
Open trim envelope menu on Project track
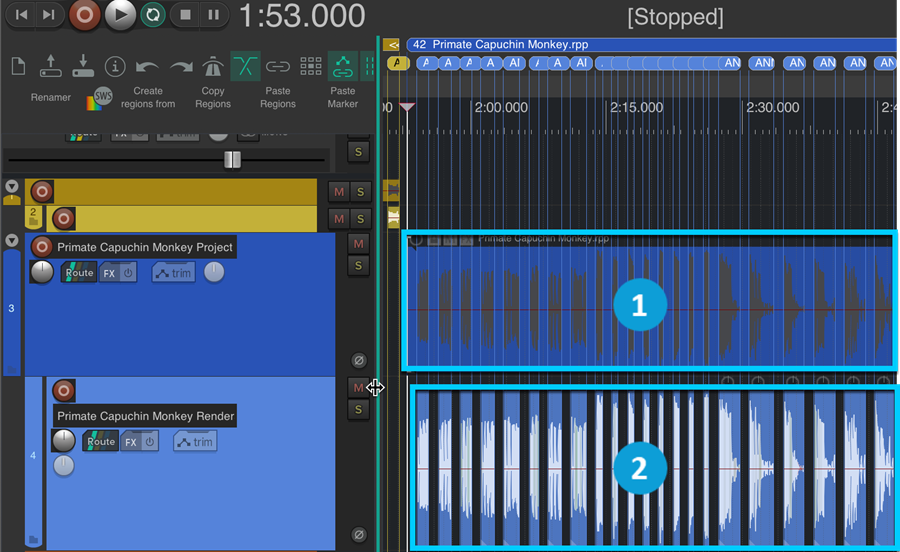173,273
